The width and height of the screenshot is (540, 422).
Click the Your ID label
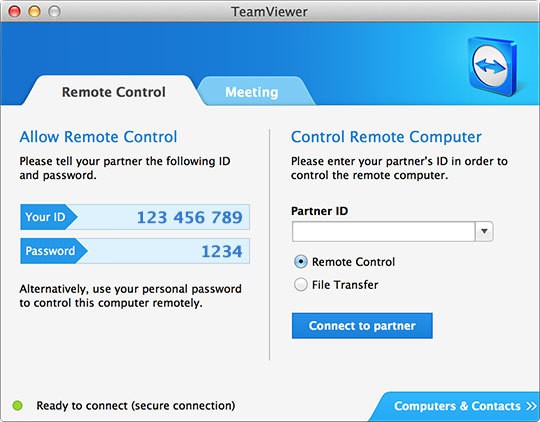[x=45, y=217]
